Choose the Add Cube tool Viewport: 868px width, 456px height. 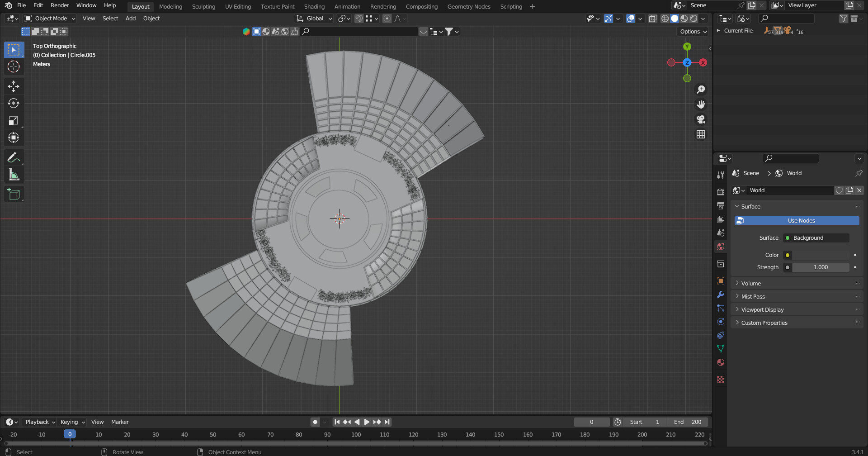14,195
